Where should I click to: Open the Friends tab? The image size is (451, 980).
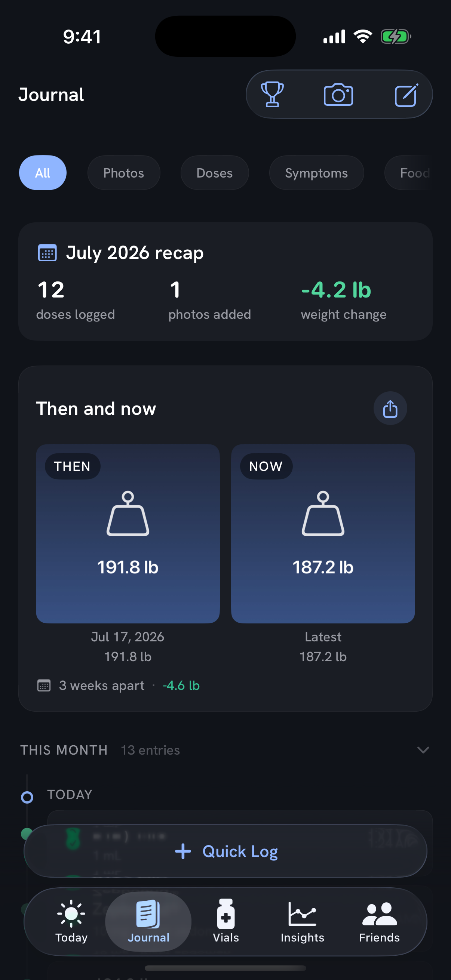(380, 921)
